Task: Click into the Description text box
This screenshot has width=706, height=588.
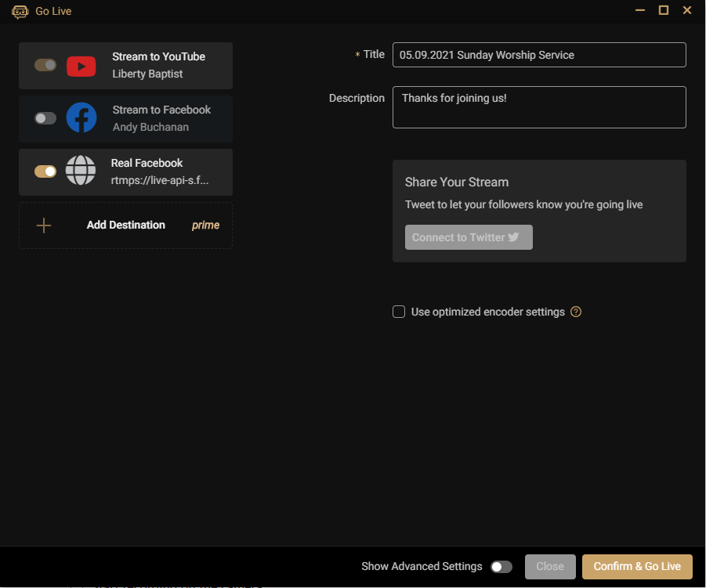Action: [539, 107]
